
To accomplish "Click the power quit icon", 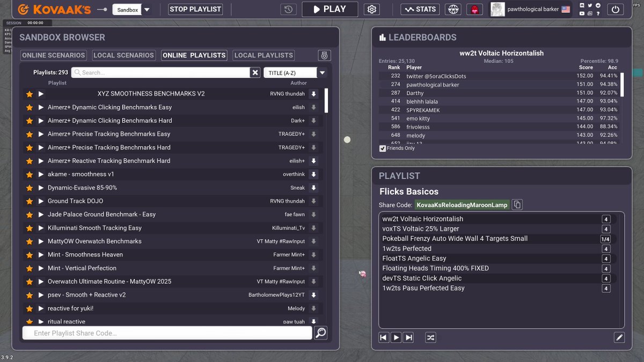I will click(x=615, y=9).
